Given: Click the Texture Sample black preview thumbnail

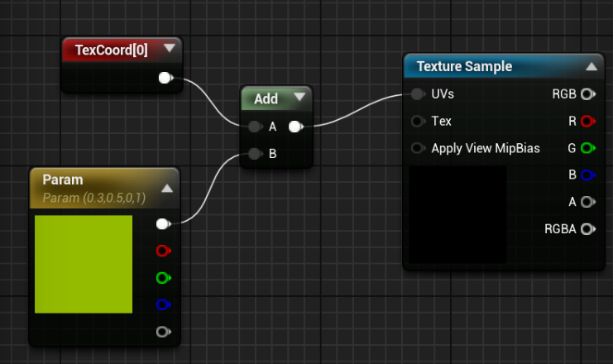Looking at the screenshot, I should pos(457,214).
